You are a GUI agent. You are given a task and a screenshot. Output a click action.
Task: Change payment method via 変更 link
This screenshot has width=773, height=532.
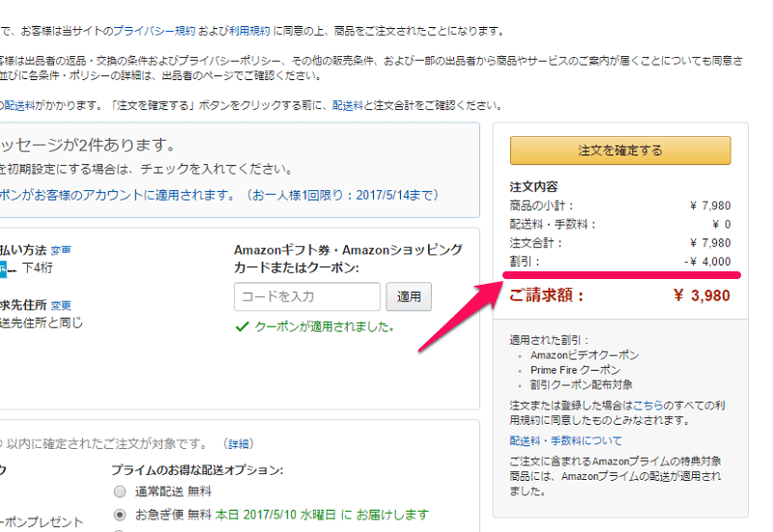click(x=61, y=251)
